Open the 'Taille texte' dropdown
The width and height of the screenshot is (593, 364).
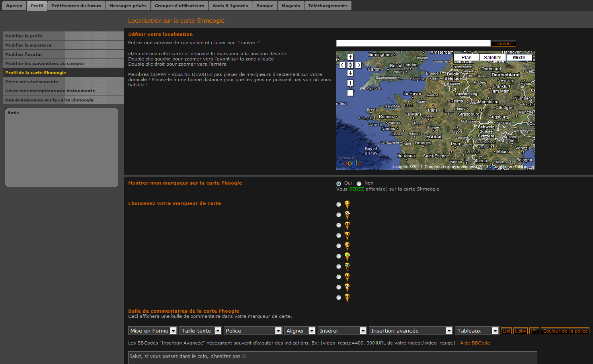(201, 331)
